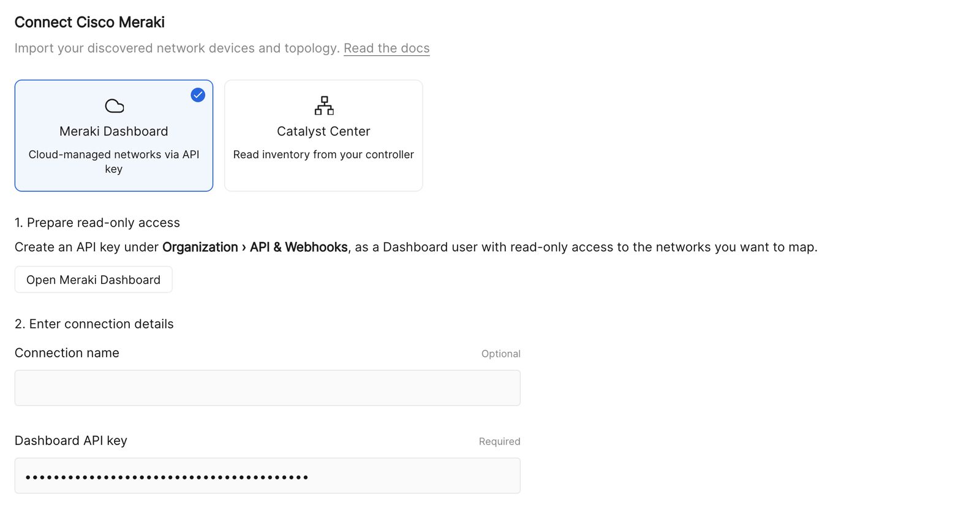Viewport: 980px width, 510px height.
Task: Focus the Dashboard API key field
Action: (268, 476)
